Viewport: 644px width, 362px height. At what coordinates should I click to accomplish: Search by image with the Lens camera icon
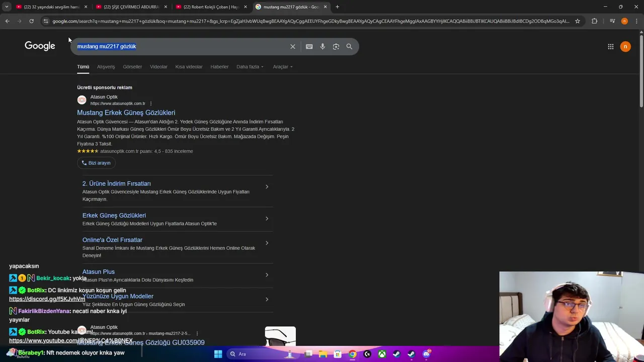click(336, 46)
